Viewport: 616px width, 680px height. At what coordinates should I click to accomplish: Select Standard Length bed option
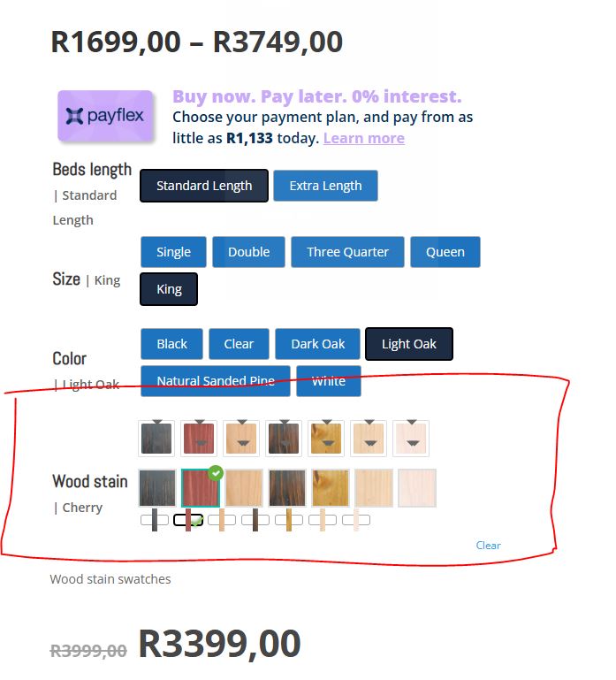pyautogui.click(x=204, y=186)
